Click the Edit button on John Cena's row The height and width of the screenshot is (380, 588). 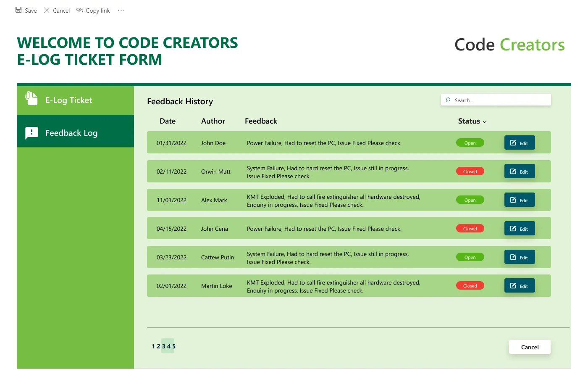(520, 228)
